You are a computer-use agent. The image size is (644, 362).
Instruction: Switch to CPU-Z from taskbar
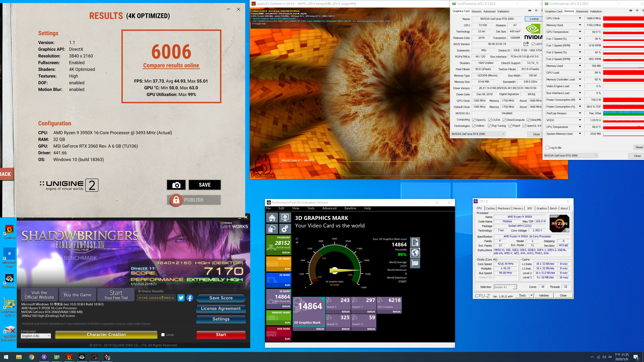pos(44,357)
